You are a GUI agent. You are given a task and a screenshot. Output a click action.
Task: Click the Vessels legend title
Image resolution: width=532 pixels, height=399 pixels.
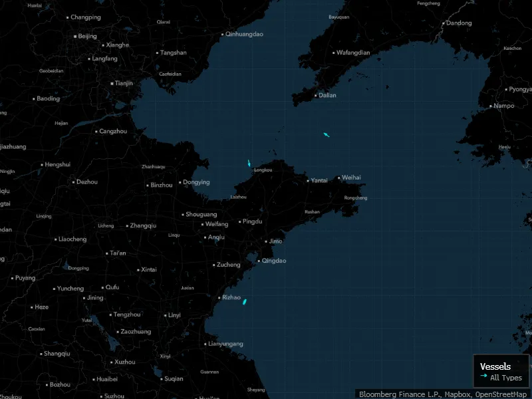pos(495,366)
